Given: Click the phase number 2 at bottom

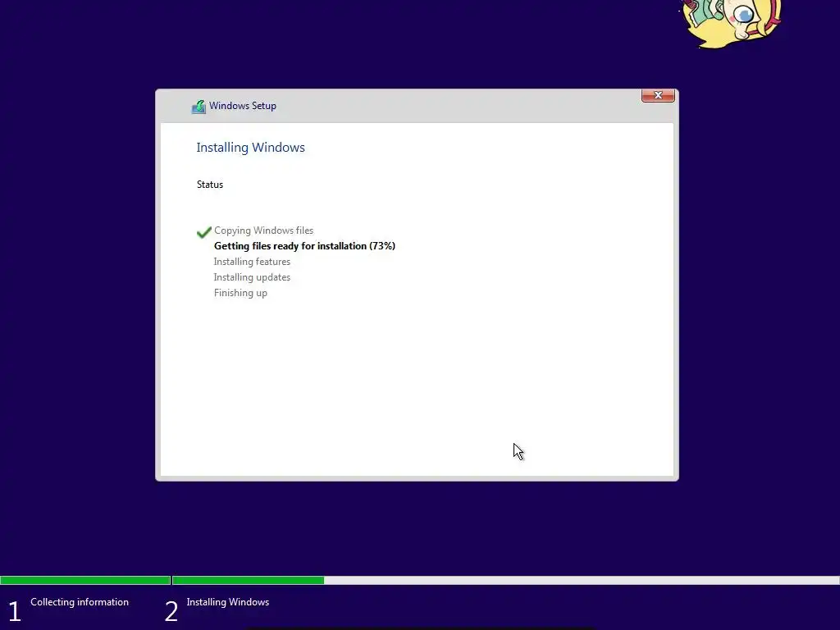Looking at the screenshot, I should click(171, 611).
